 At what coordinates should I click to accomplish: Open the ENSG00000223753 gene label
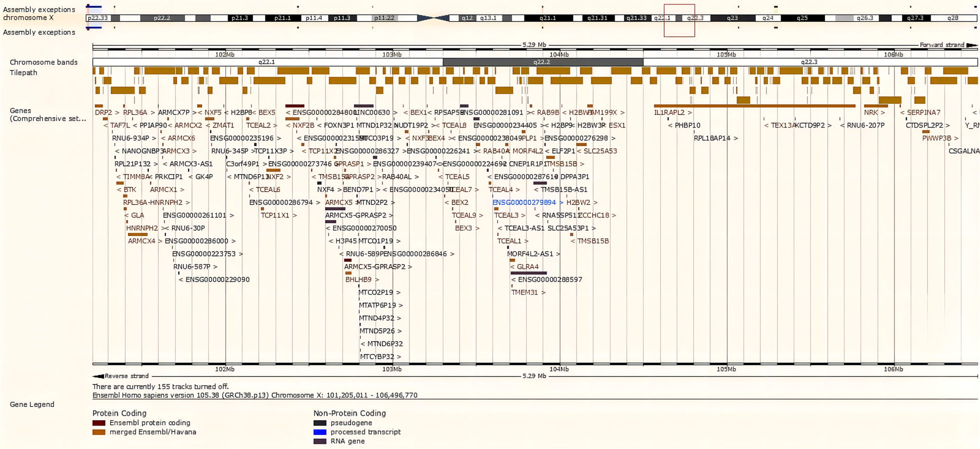207,254
